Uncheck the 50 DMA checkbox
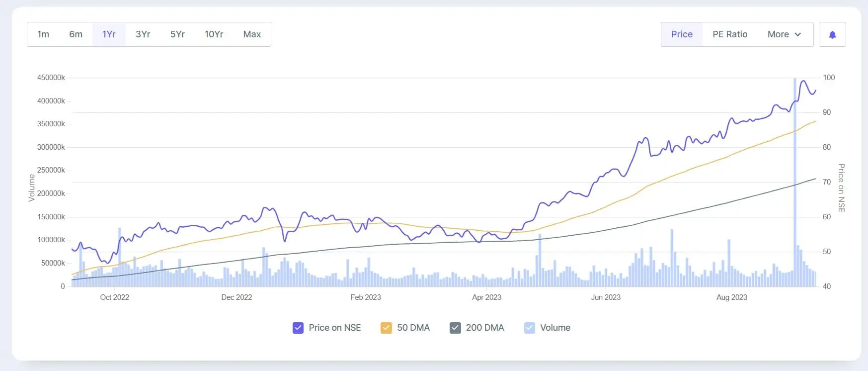The width and height of the screenshot is (868, 371). 386,328
